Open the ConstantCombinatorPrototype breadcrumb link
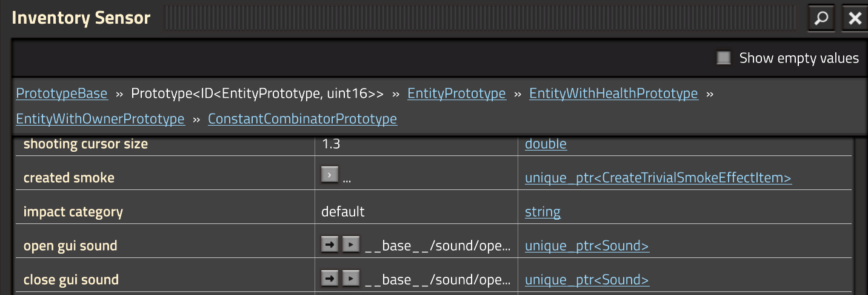 click(x=302, y=119)
